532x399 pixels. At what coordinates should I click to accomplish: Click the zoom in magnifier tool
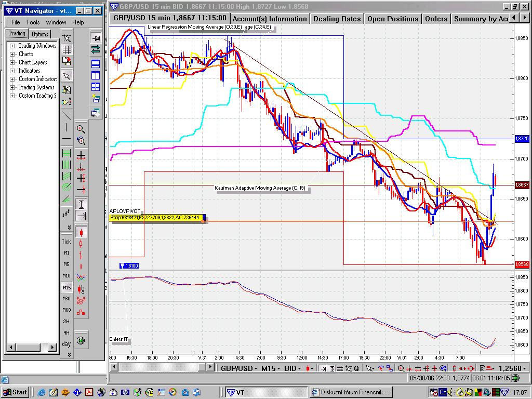[81, 129]
